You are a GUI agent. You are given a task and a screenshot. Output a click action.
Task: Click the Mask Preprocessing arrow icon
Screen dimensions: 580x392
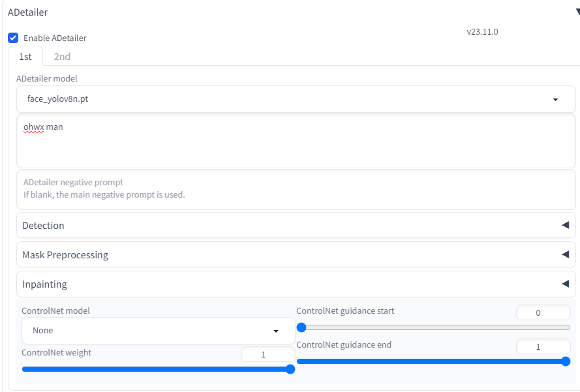pos(565,254)
